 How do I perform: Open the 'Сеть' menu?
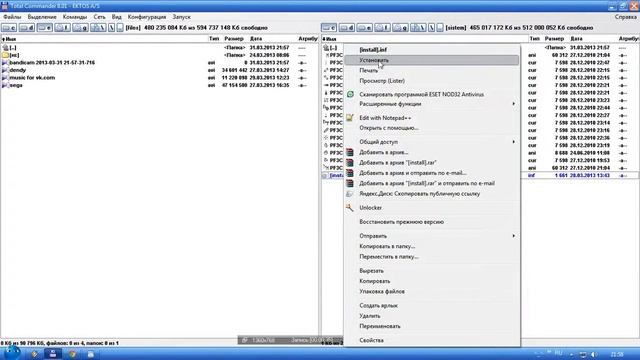[x=99, y=17]
